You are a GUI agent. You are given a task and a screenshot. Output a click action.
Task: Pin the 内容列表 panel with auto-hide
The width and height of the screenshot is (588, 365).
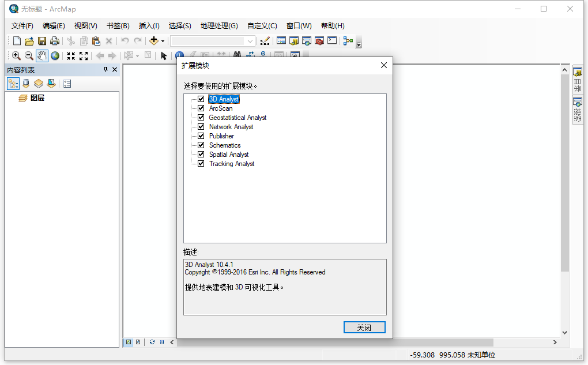[105, 69]
